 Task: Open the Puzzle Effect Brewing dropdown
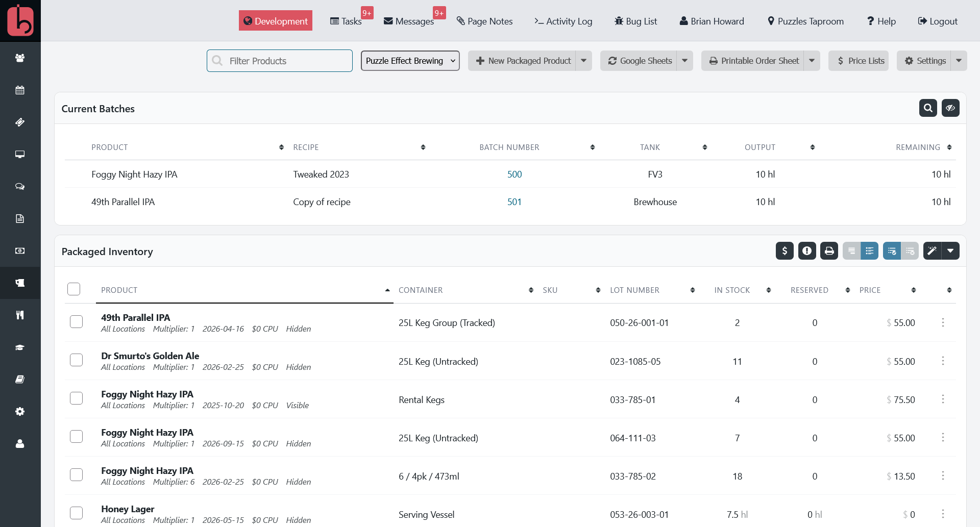pyautogui.click(x=410, y=61)
